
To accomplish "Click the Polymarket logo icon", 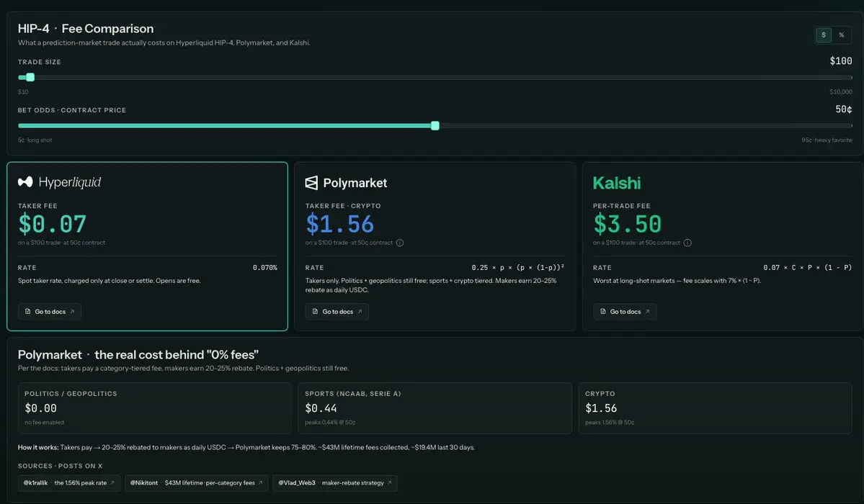I will (311, 183).
